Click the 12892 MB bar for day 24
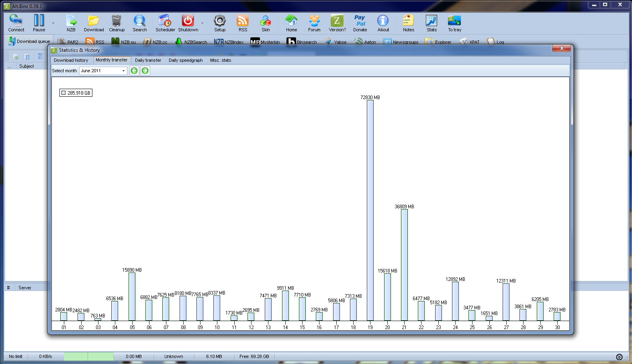 (x=455, y=301)
